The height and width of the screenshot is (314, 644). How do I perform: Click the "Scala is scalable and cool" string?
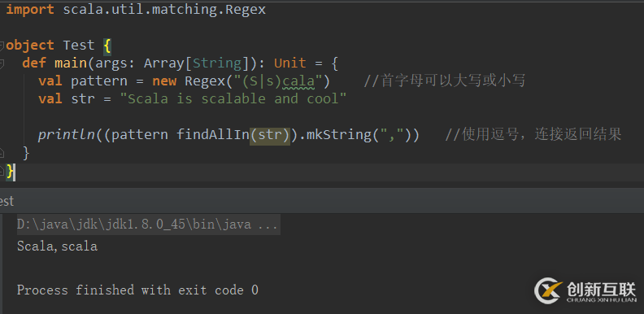tap(233, 99)
